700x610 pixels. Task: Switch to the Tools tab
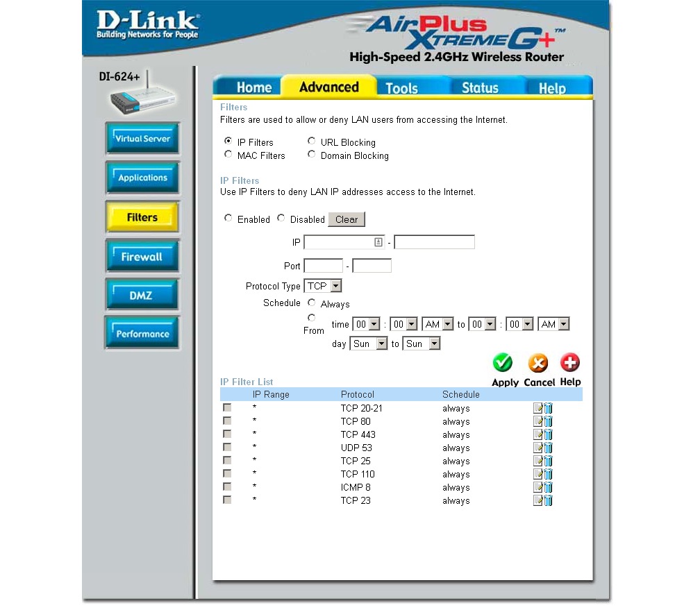[x=402, y=88]
